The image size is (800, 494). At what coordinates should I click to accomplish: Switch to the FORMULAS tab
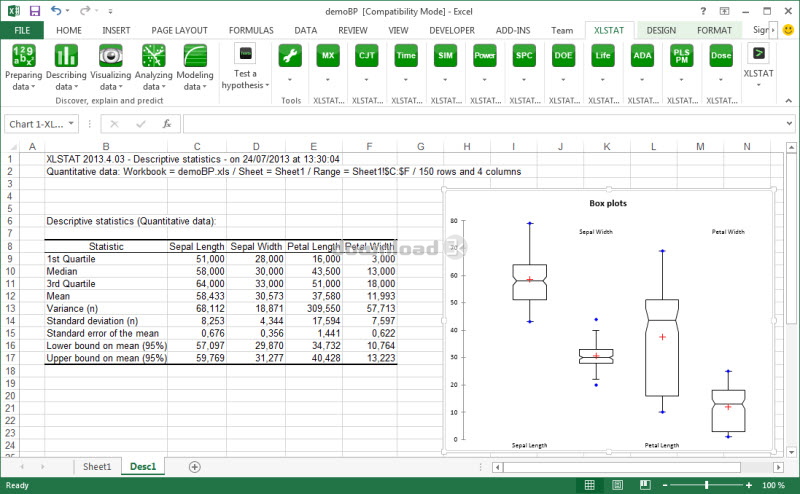point(251,30)
